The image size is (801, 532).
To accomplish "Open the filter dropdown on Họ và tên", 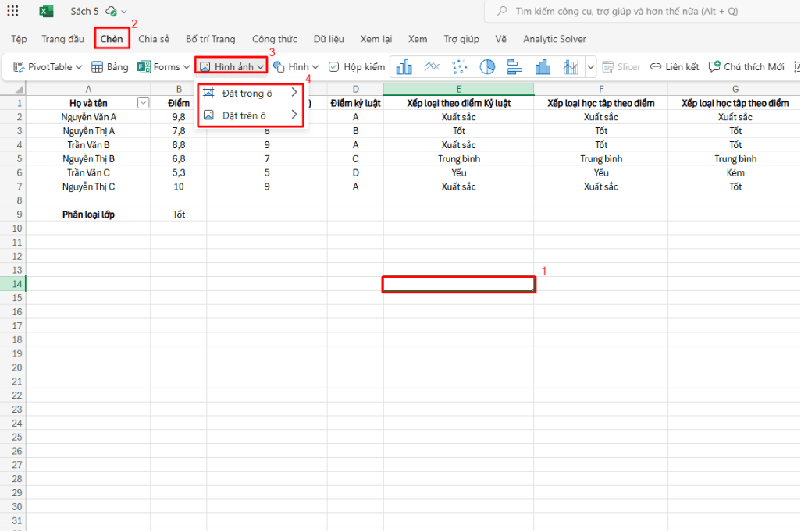I will [143, 103].
